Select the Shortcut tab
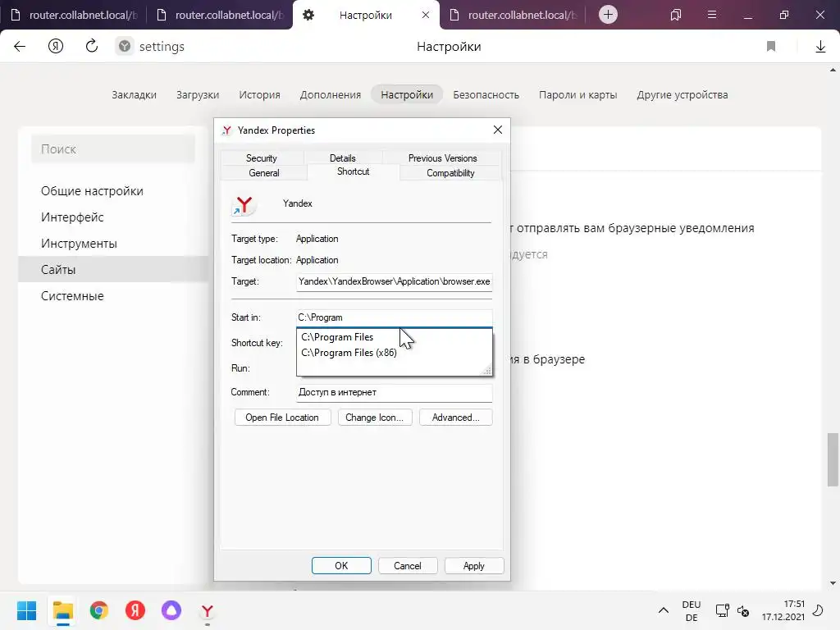Viewport: 840px width, 630px height. click(x=353, y=171)
